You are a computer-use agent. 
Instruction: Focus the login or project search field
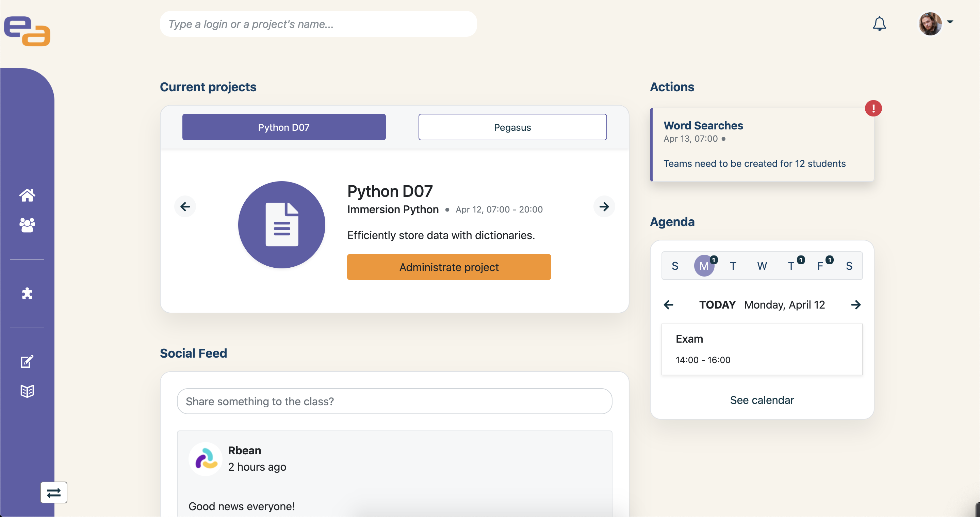pos(318,24)
